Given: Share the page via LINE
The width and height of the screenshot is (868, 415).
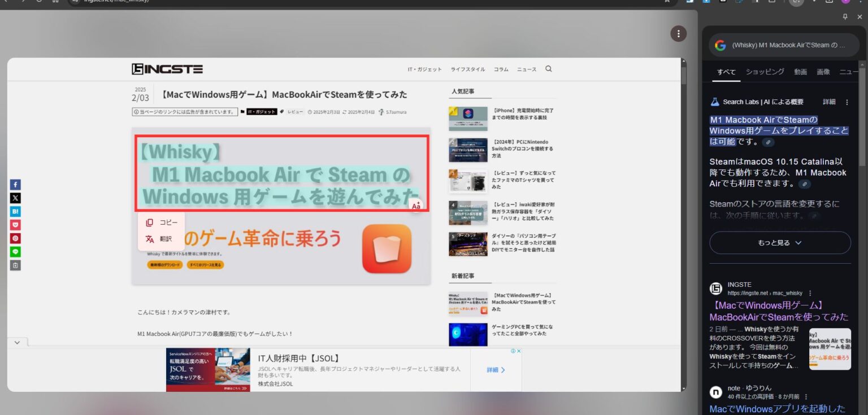Looking at the screenshot, I should [15, 252].
